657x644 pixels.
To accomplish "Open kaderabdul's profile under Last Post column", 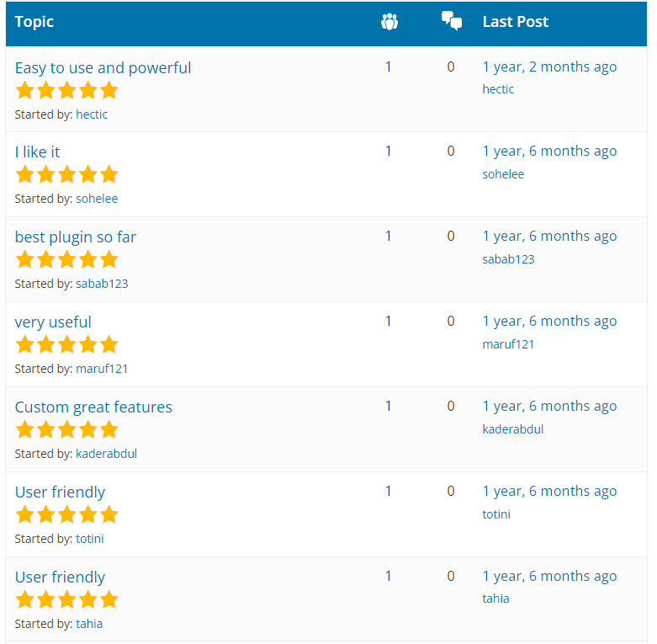I will [513, 429].
